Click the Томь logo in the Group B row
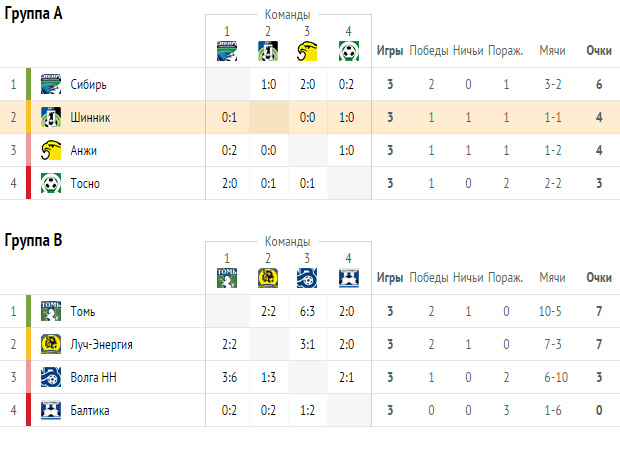 (x=51, y=311)
